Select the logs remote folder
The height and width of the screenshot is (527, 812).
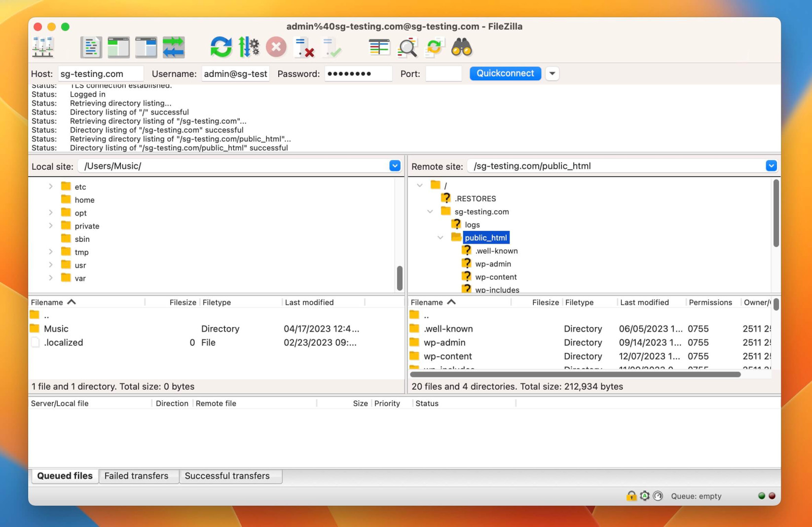click(472, 225)
